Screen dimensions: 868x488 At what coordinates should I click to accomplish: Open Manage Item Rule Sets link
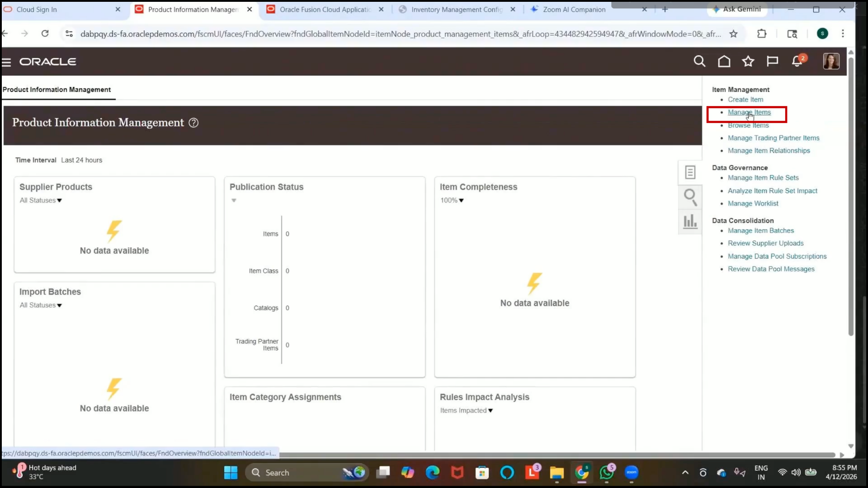tap(763, 178)
